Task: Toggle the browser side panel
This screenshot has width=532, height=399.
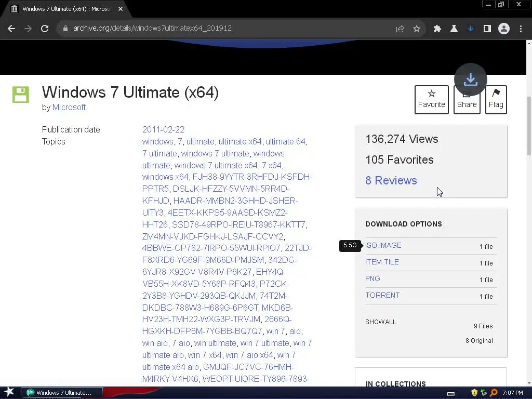Action: 487,29
